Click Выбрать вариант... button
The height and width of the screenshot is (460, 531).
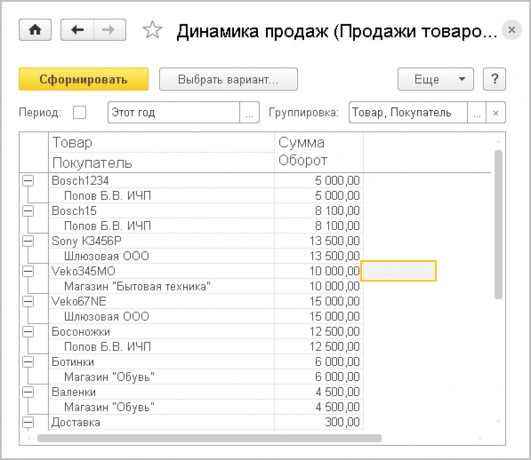click(228, 79)
